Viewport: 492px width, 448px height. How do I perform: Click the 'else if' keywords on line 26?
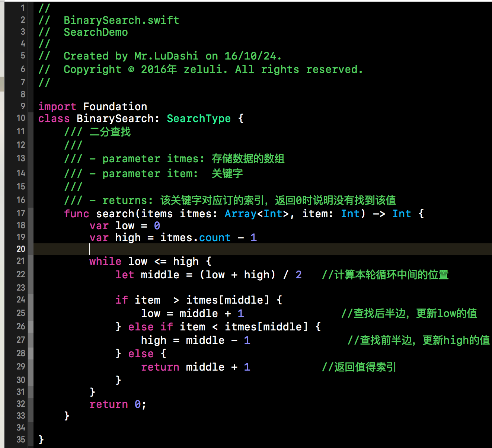150,327
